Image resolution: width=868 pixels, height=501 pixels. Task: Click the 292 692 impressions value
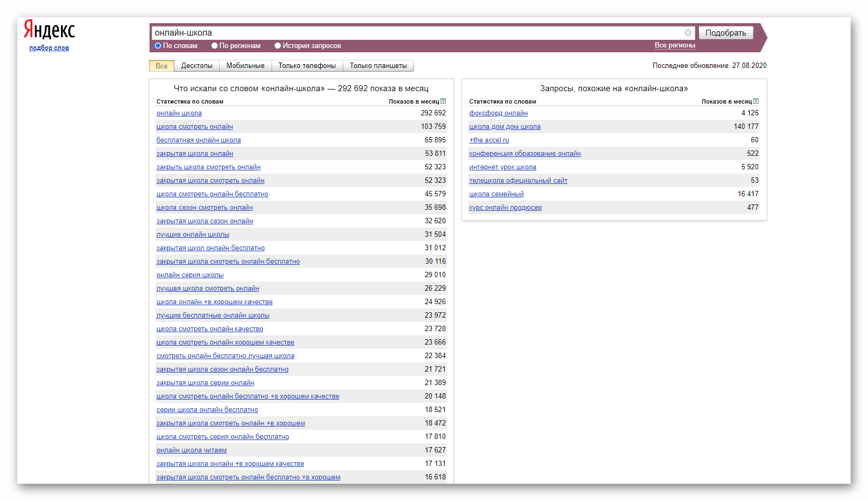point(433,113)
